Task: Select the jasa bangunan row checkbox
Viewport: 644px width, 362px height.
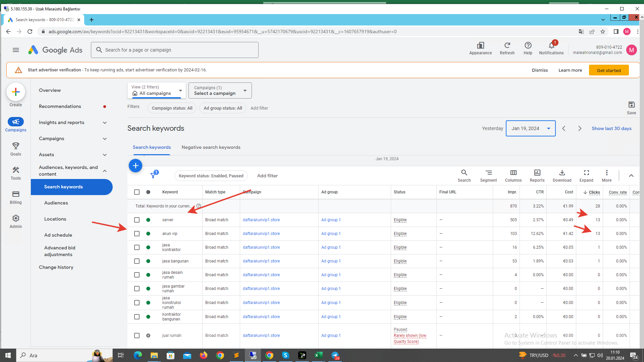Action: 137,261
